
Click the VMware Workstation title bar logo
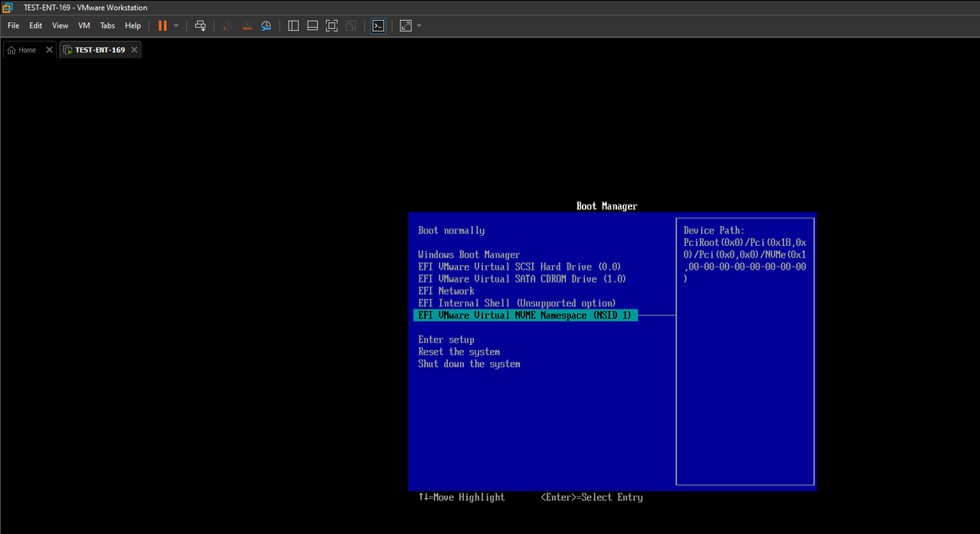[x=7, y=7]
